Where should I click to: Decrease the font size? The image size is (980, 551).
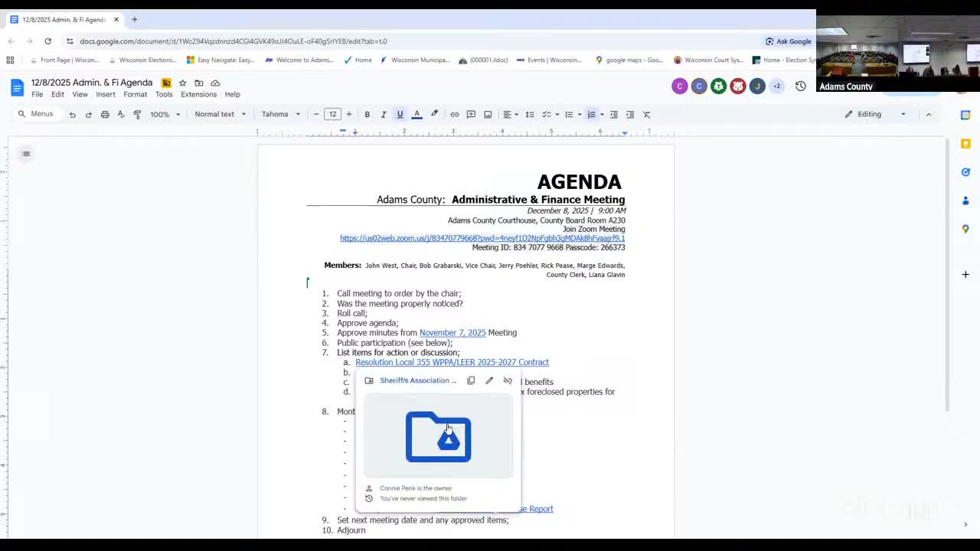(x=316, y=115)
